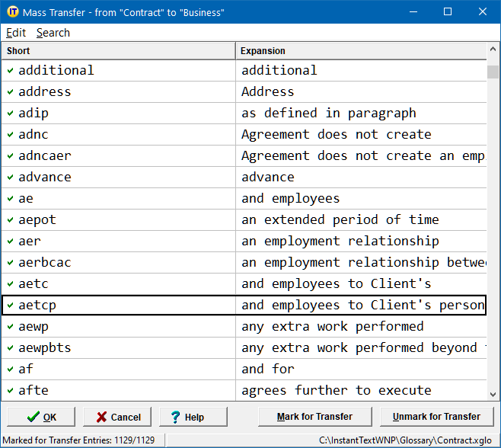Screen dimensions: 501x448
Task: Open the Edit menu
Action: click(16, 33)
